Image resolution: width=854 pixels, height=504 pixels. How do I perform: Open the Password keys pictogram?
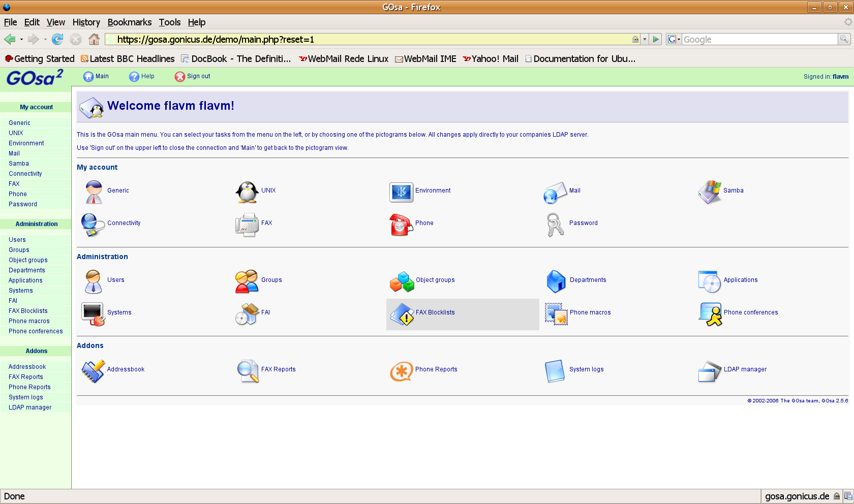click(x=555, y=224)
